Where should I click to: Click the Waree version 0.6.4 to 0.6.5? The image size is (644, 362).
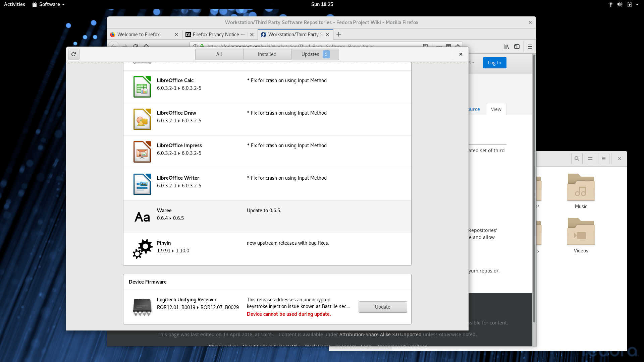pyautogui.click(x=170, y=218)
